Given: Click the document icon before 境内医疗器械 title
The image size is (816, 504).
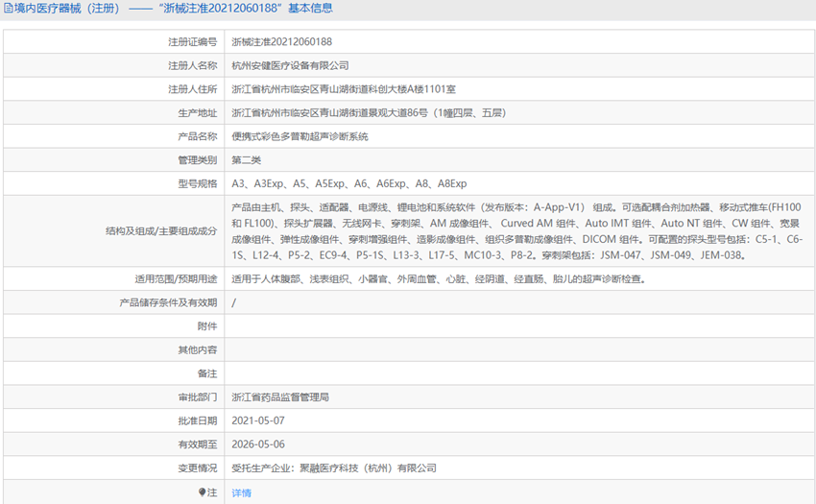Looking at the screenshot, I should point(9,9).
